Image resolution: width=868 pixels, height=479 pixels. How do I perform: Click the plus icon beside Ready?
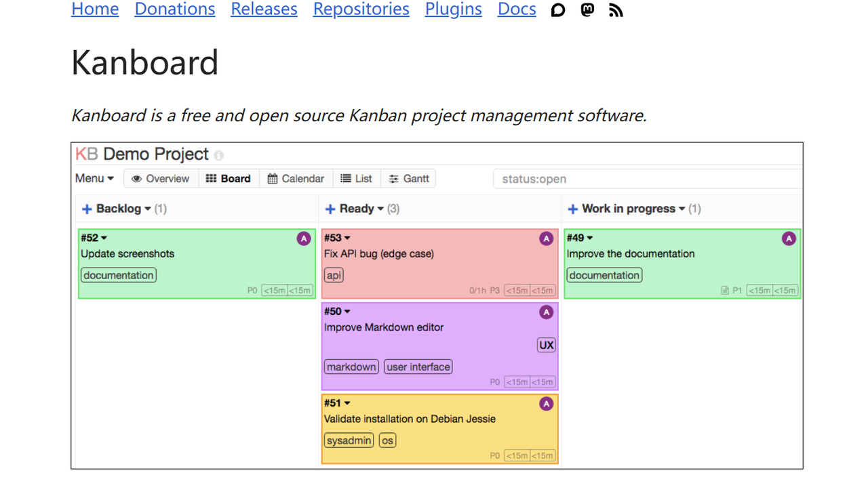330,209
